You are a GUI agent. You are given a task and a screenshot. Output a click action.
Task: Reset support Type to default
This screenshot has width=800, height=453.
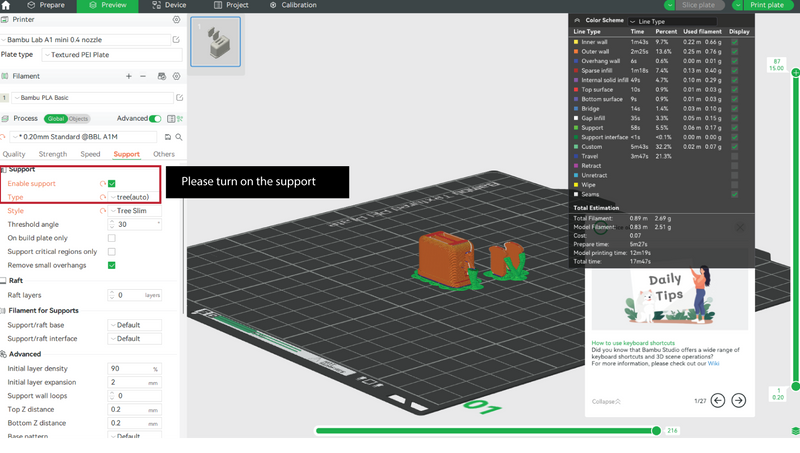tap(103, 197)
